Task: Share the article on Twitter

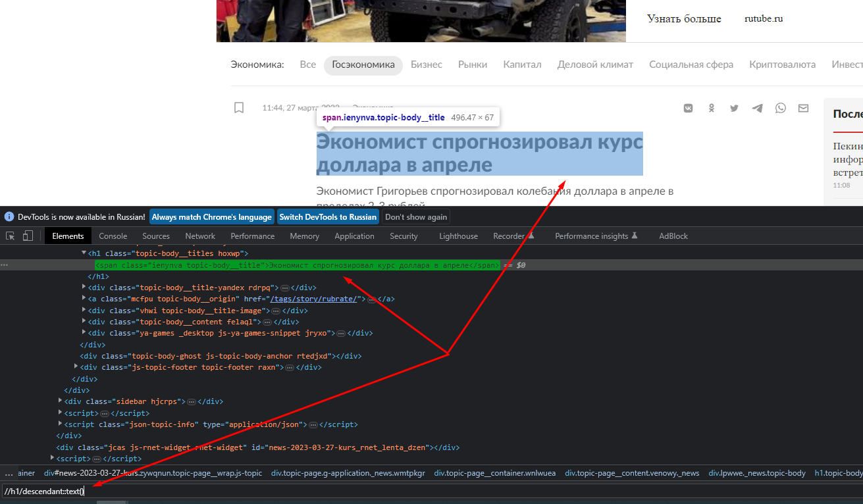Action: click(735, 108)
